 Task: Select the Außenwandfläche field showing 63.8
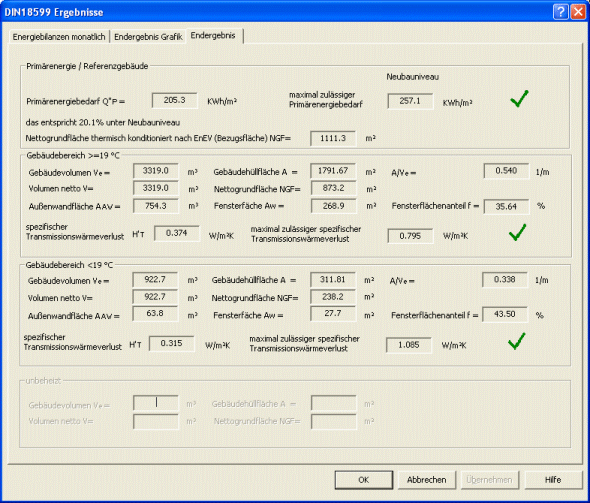(155, 314)
